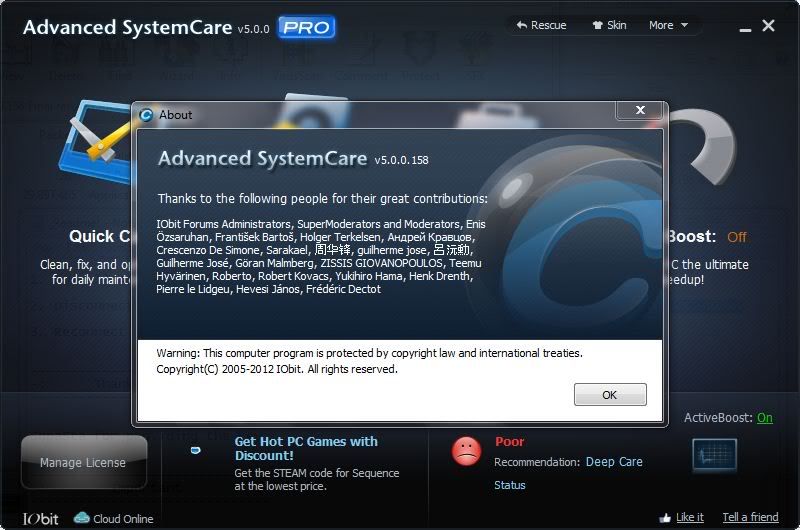Click the Manage License button
Viewport: 800px width, 530px height.
pos(84,462)
